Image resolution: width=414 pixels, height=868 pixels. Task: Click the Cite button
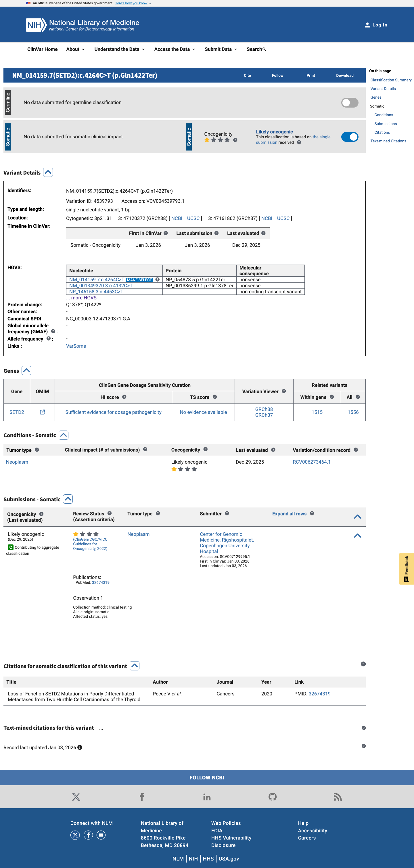[247, 75]
